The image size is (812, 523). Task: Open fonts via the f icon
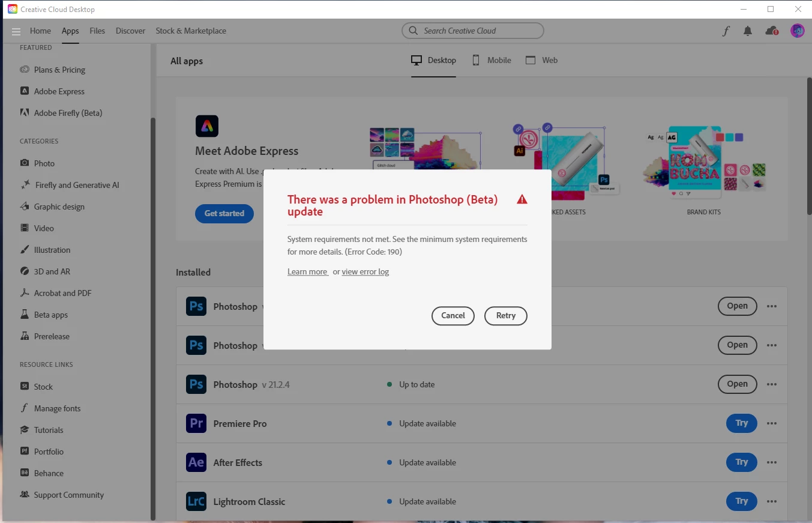point(726,31)
